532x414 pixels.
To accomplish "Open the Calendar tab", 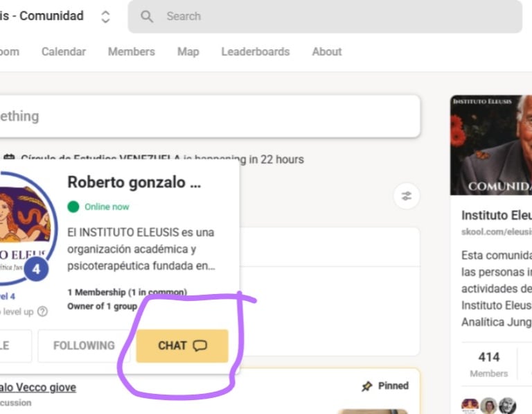I will pos(64,51).
